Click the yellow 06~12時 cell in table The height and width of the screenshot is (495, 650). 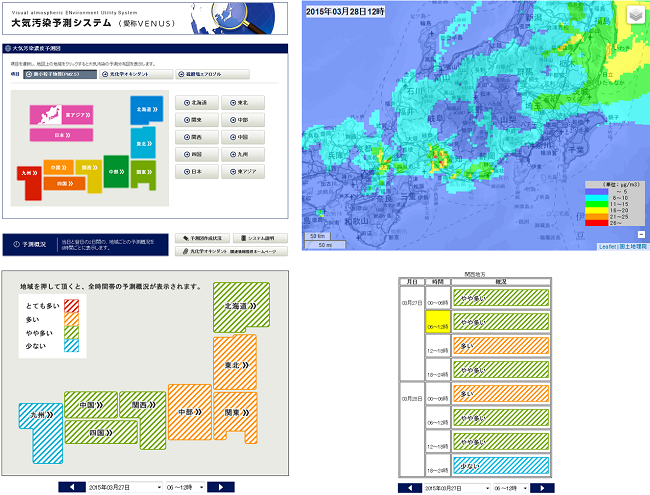[438, 322]
